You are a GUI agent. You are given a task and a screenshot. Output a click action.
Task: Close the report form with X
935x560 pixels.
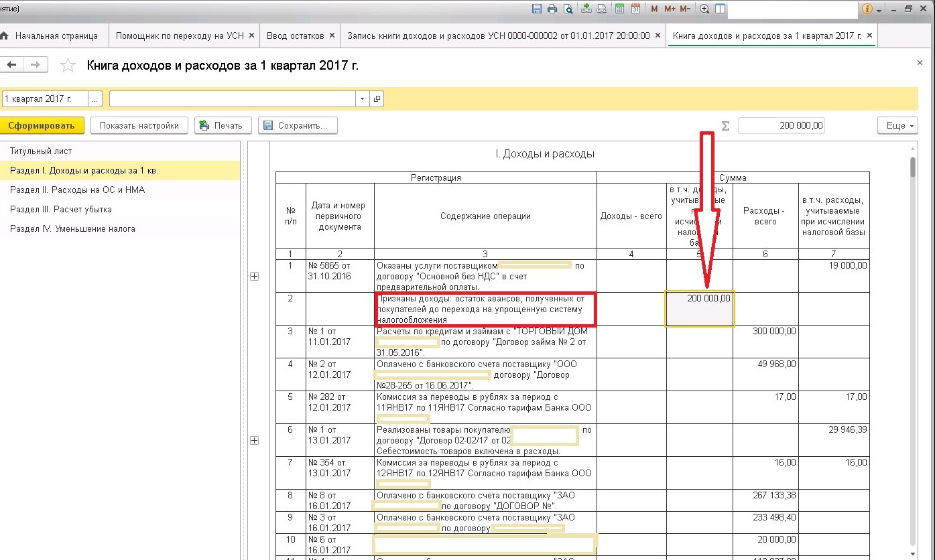point(920,63)
